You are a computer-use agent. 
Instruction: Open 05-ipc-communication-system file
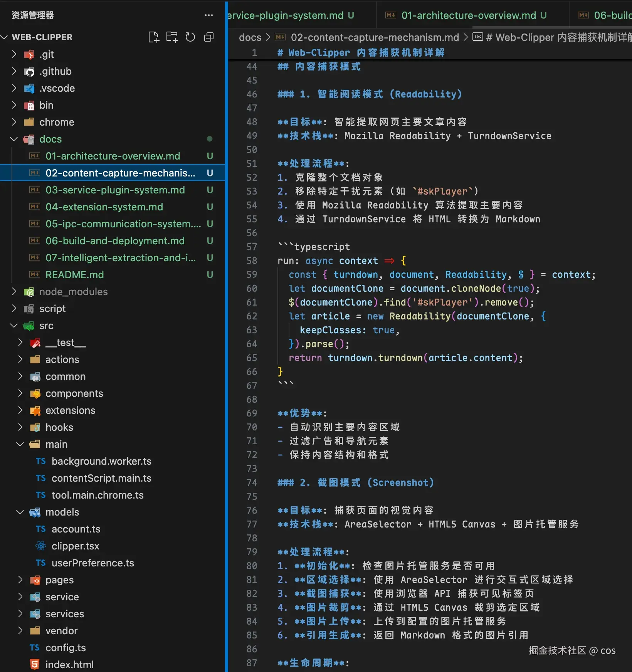click(x=113, y=224)
